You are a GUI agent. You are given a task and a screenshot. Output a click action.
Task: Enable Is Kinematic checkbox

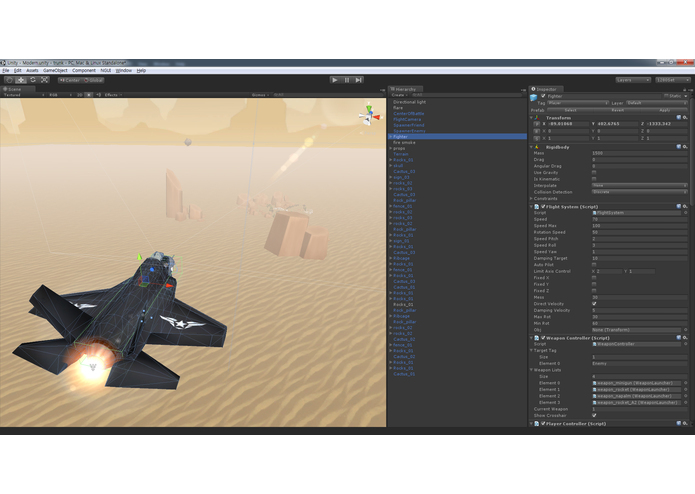594,179
